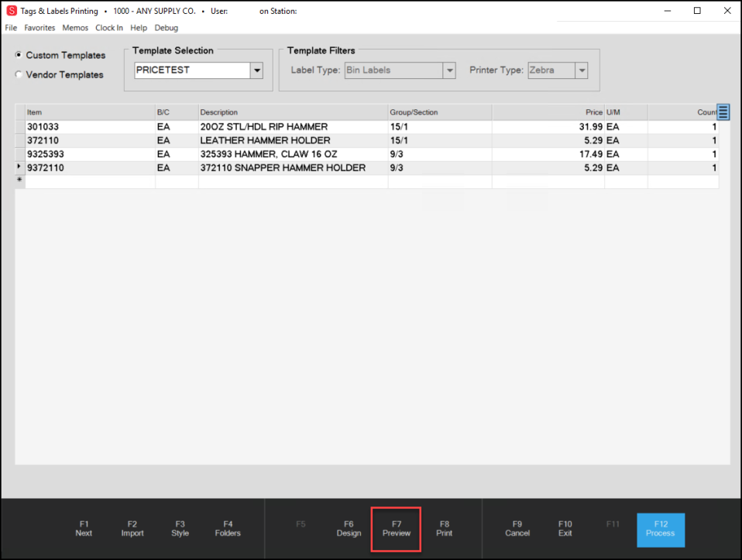This screenshot has width=742, height=560.
Task: Click the F3 Style button
Action: click(x=180, y=528)
